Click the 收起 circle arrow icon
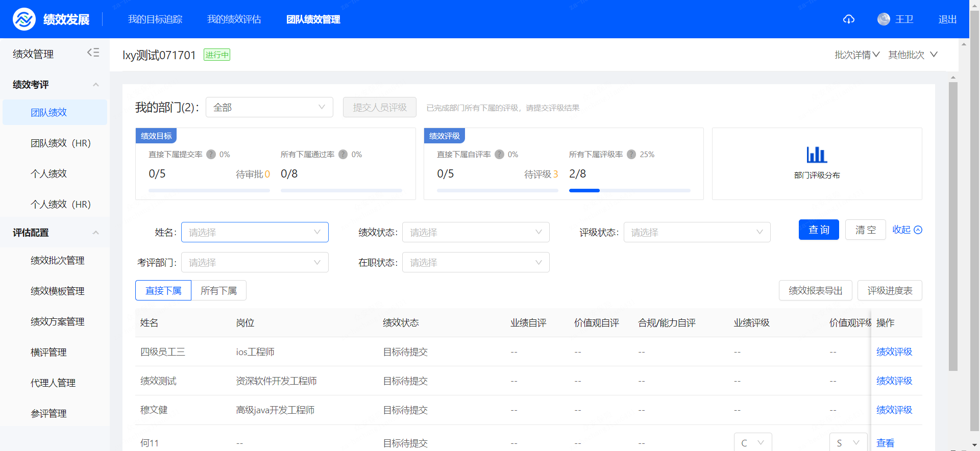The image size is (980, 451). pyautogui.click(x=918, y=230)
